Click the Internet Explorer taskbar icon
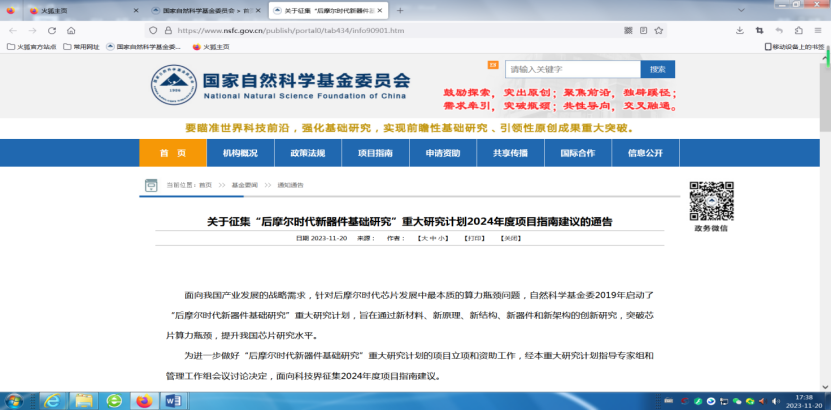 (51, 400)
